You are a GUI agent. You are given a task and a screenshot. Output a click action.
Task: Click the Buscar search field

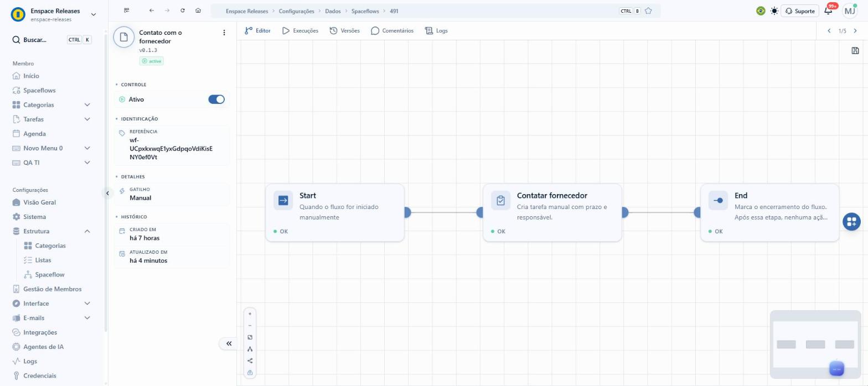(x=52, y=40)
